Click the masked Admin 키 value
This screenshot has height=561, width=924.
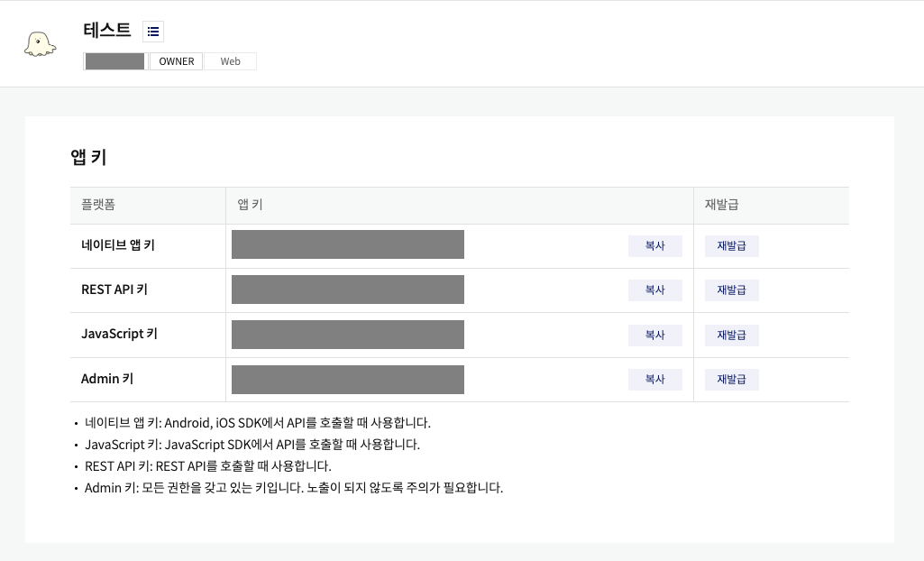click(x=348, y=380)
